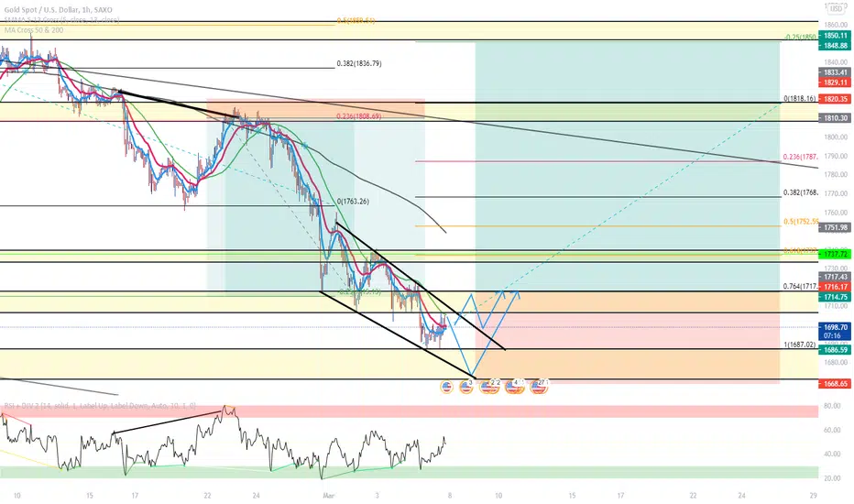Image resolution: width=854 pixels, height=504 pixels.
Task: Select the 0.5(1752 orange Fibonacci label
Action: tap(801, 222)
